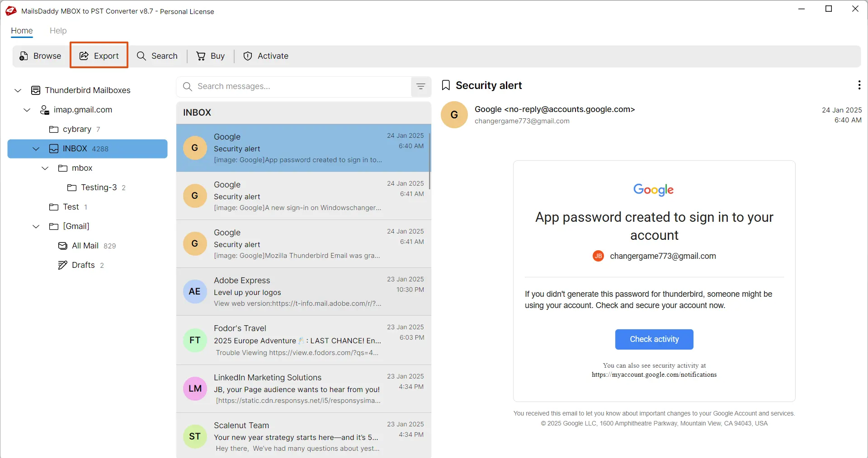The width and height of the screenshot is (868, 458).
Task: Switch to the Home tab
Action: click(x=22, y=31)
